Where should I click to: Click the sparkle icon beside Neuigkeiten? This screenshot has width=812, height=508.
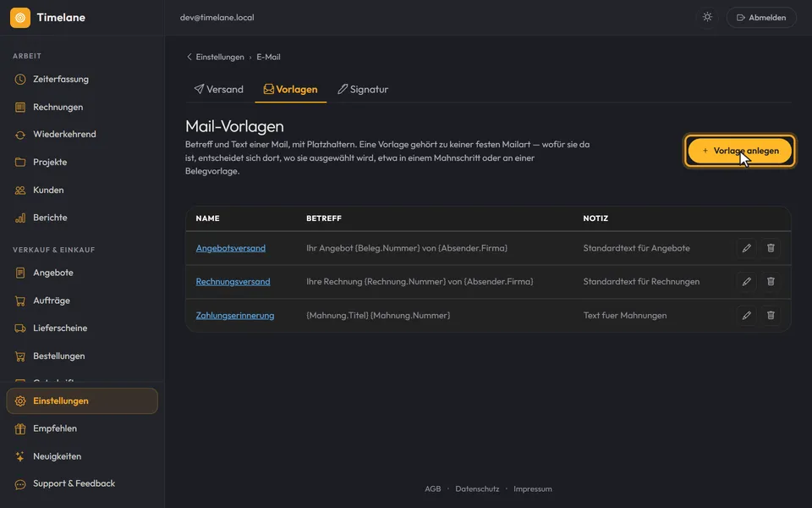(20, 456)
